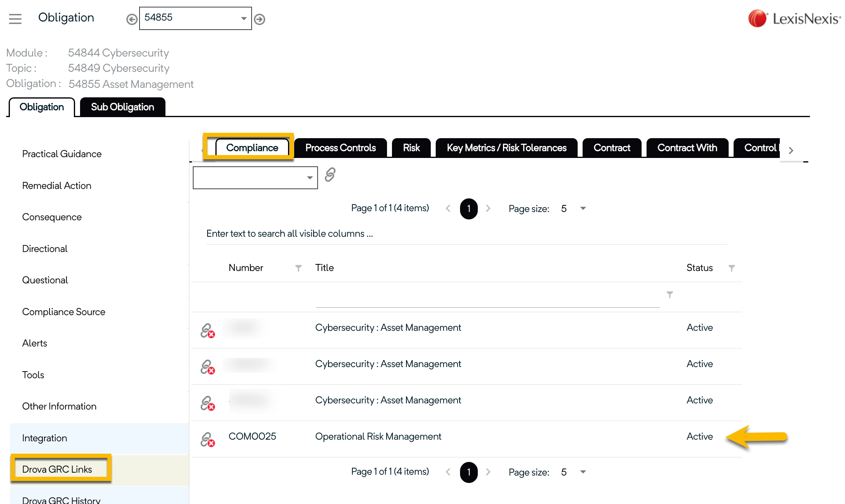Open Status column filter icon

[732, 268]
